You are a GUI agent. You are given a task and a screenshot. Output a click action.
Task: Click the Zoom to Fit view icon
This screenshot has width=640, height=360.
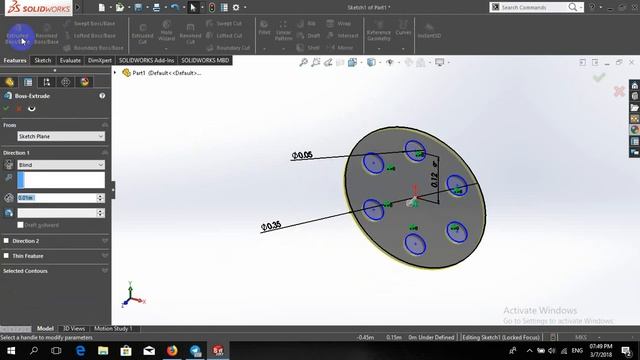pyautogui.click(x=303, y=62)
